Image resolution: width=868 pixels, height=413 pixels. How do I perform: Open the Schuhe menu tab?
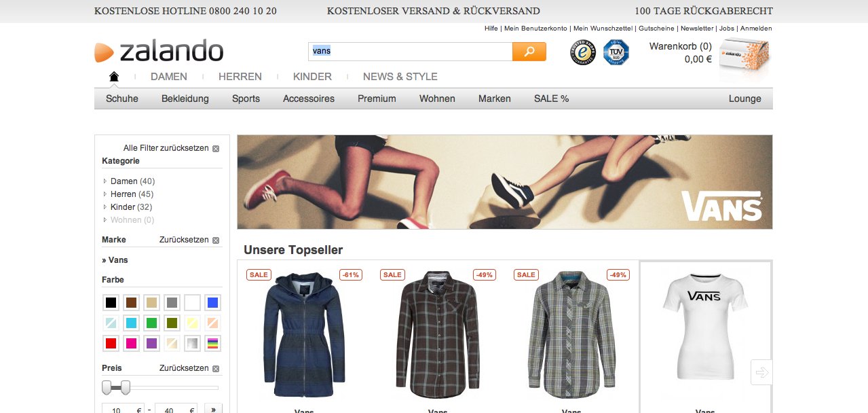[122, 98]
